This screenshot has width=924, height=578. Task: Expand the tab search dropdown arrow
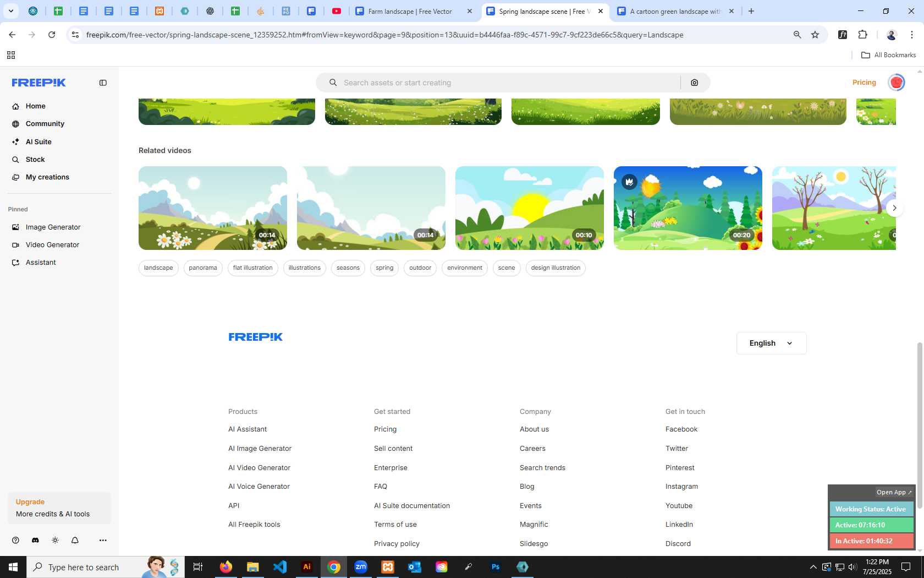[10, 11]
